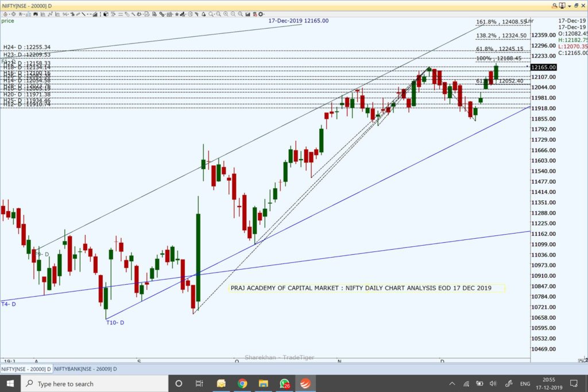Click the H24- D :12255.34 level label

tap(26, 47)
